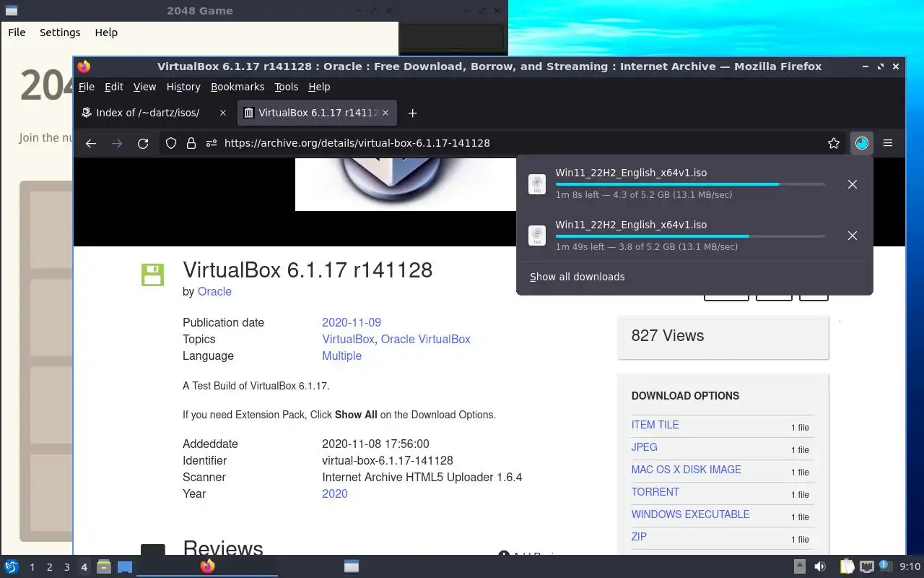Open the volume speaker tray icon
Screen dimensions: 924x578
point(820,566)
